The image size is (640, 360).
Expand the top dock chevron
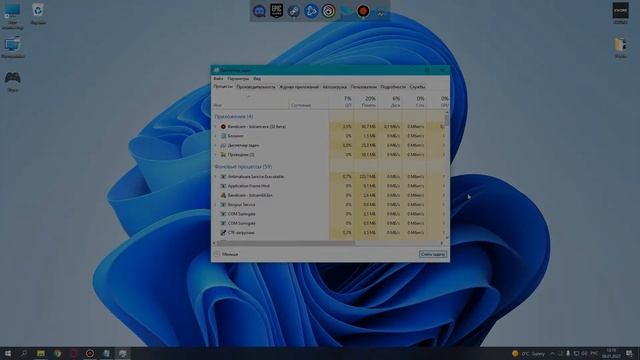[x=380, y=13]
